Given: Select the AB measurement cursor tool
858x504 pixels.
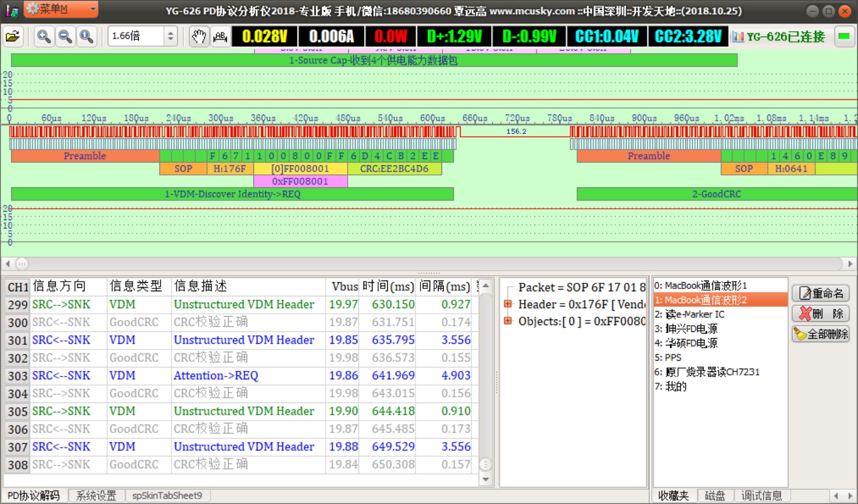Looking at the screenshot, I should [220, 37].
